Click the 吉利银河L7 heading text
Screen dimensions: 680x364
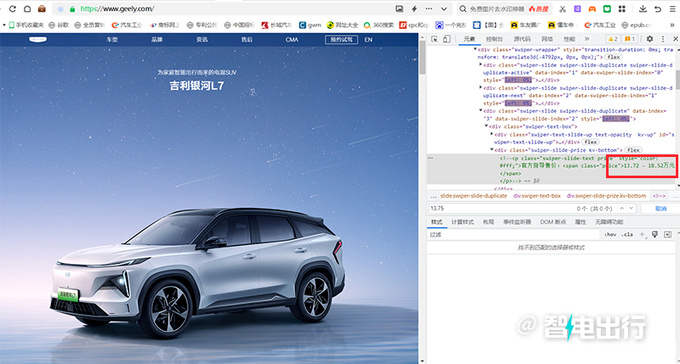[x=197, y=85]
